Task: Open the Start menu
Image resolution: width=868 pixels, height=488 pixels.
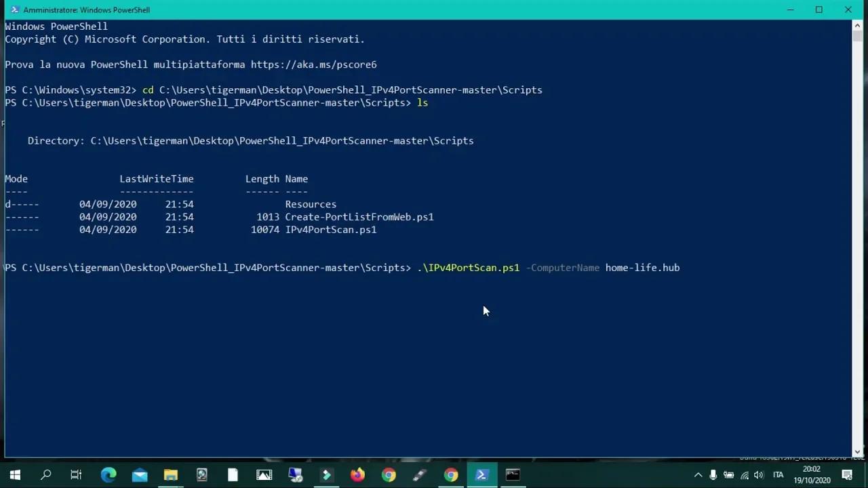Action: tap(14, 474)
